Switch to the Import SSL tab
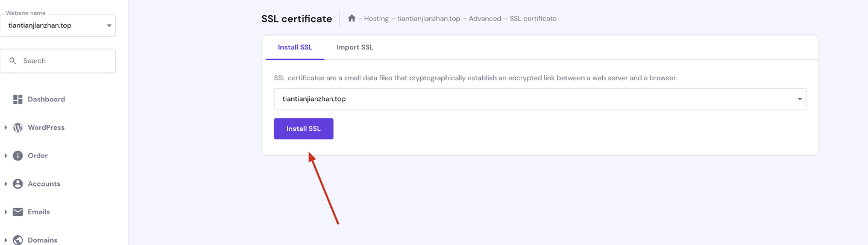 [354, 47]
